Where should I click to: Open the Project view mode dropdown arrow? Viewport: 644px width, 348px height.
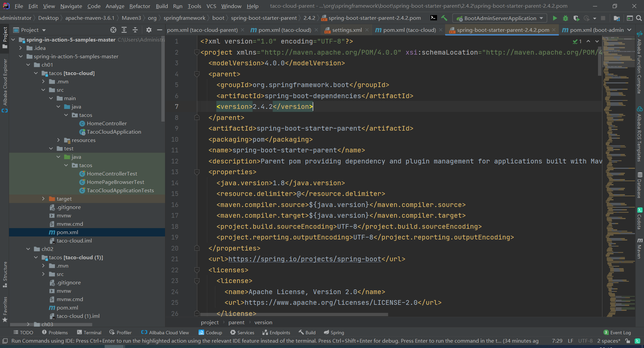[x=44, y=30]
